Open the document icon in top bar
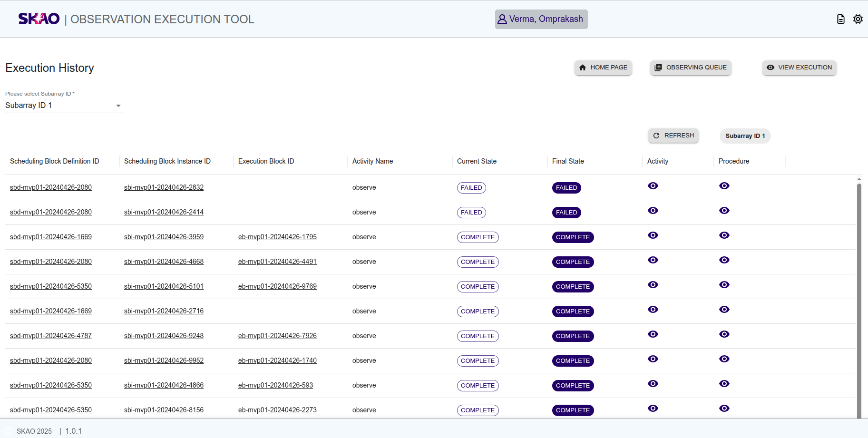Viewport: 868px width, 438px height. click(841, 19)
